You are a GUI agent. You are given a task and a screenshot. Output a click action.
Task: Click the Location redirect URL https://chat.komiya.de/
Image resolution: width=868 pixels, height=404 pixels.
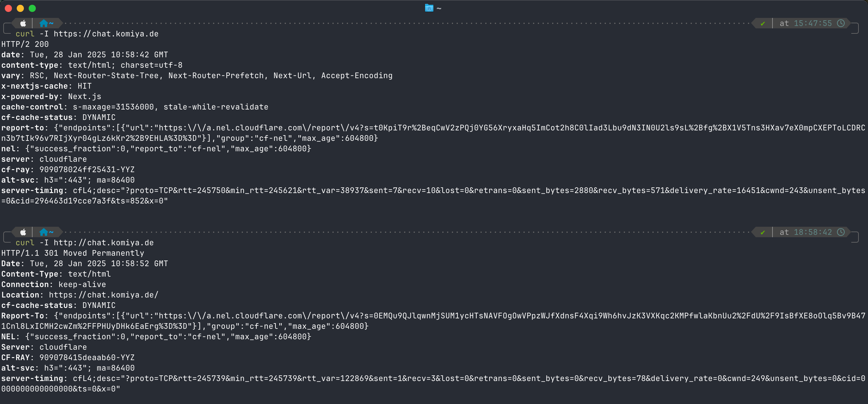tap(104, 295)
